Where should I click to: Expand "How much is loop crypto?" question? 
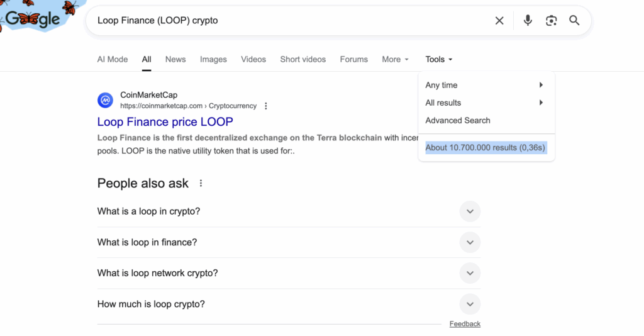[x=470, y=304]
